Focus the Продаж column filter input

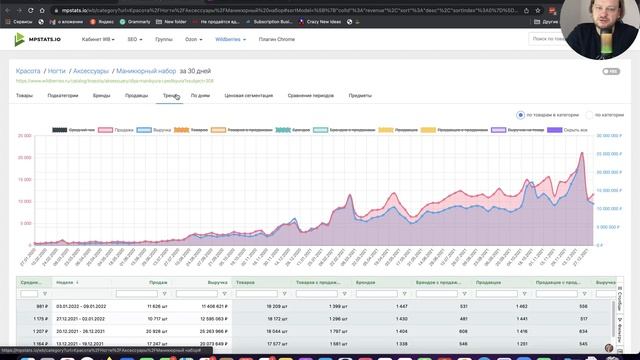coord(137,294)
